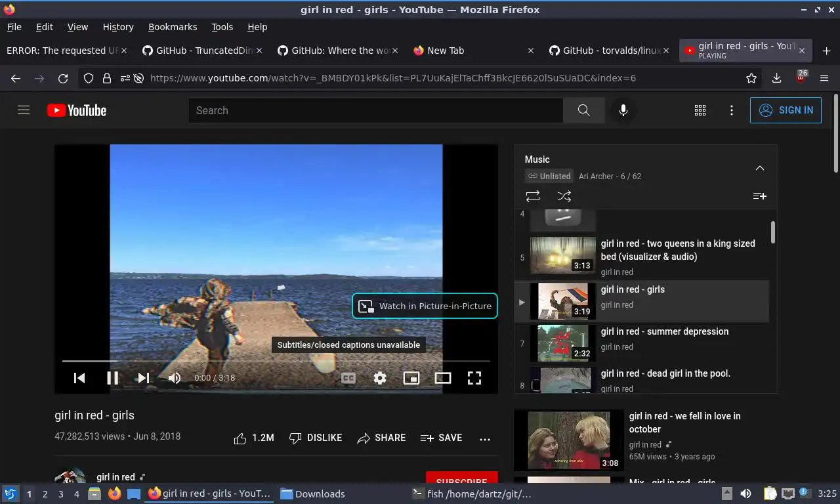Open the player settings gear

point(380,378)
